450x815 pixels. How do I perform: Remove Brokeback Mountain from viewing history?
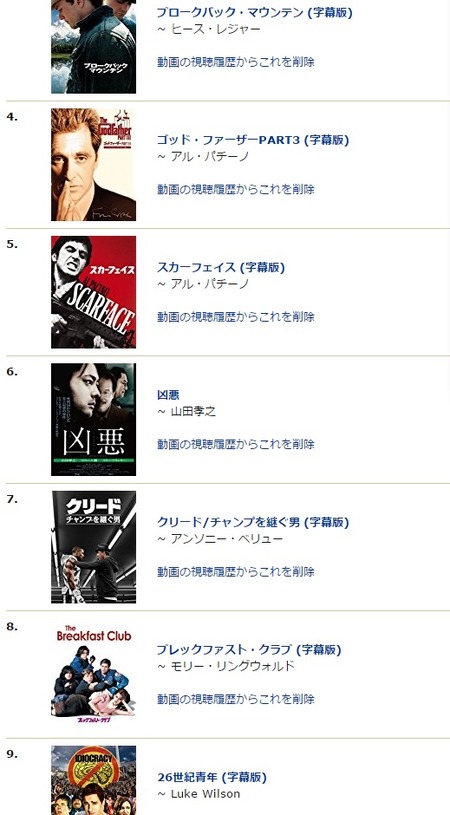click(236, 62)
